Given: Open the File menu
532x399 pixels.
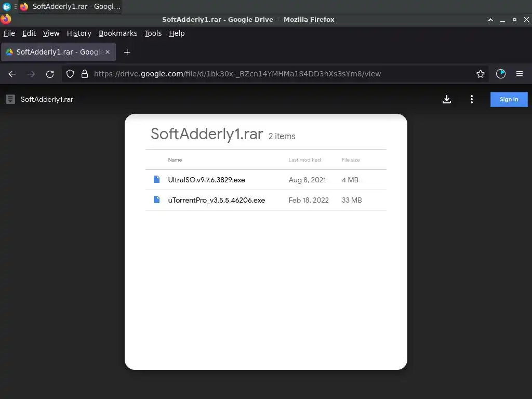Looking at the screenshot, I should pyautogui.click(x=9, y=33).
